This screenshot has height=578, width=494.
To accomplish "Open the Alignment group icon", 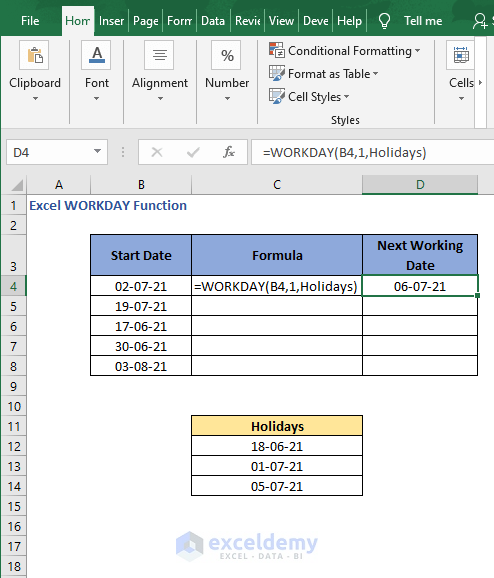I will pyautogui.click(x=159, y=55).
